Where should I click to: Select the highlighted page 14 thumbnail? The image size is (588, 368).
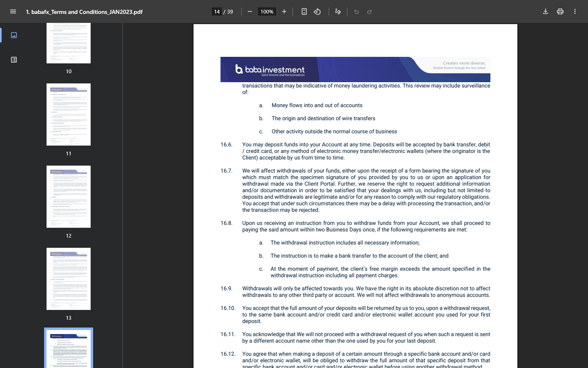coord(69,349)
